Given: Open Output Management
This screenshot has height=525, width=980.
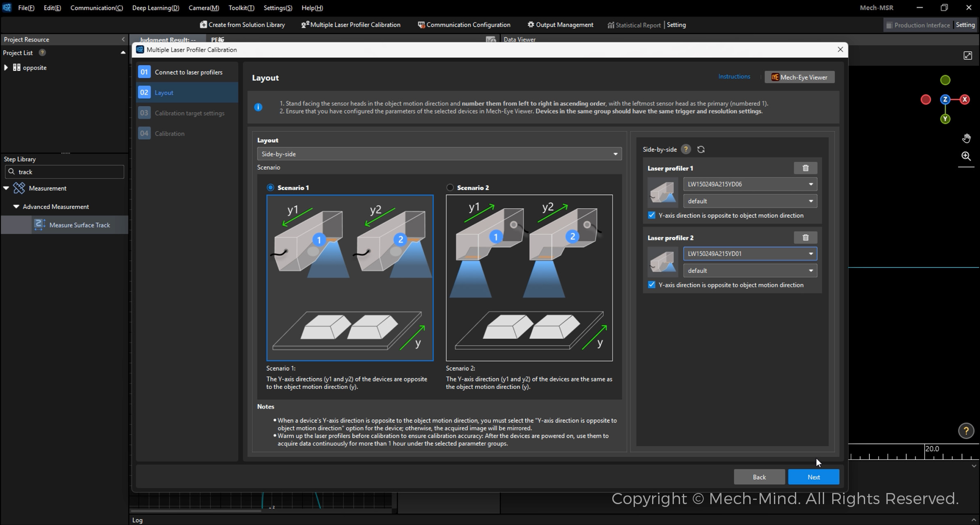Looking at the screenshot, I should [560, 25].
